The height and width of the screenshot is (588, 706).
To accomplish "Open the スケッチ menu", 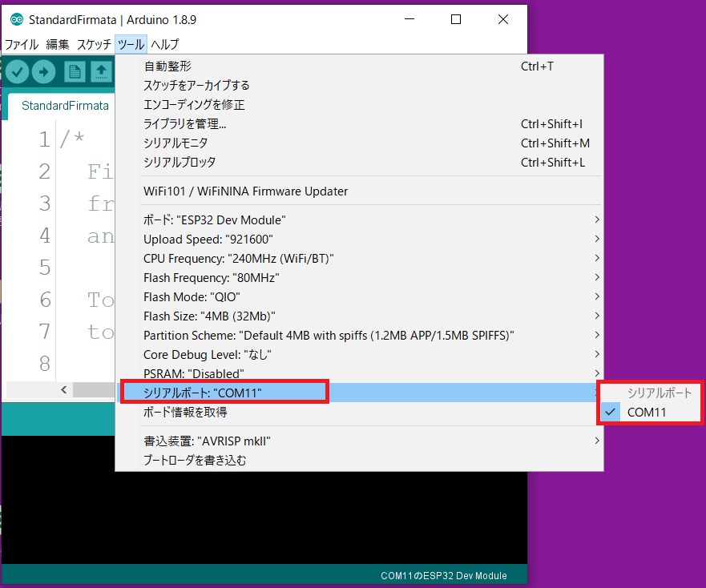I will [94, 44].
